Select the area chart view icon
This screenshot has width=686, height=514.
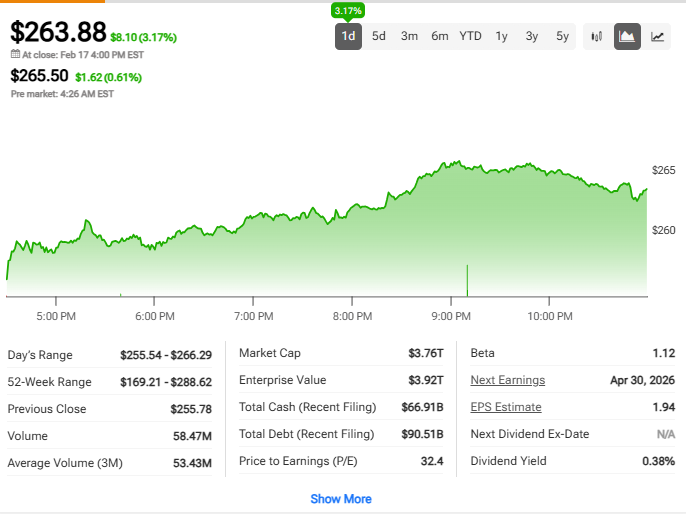tap(627, 36)
